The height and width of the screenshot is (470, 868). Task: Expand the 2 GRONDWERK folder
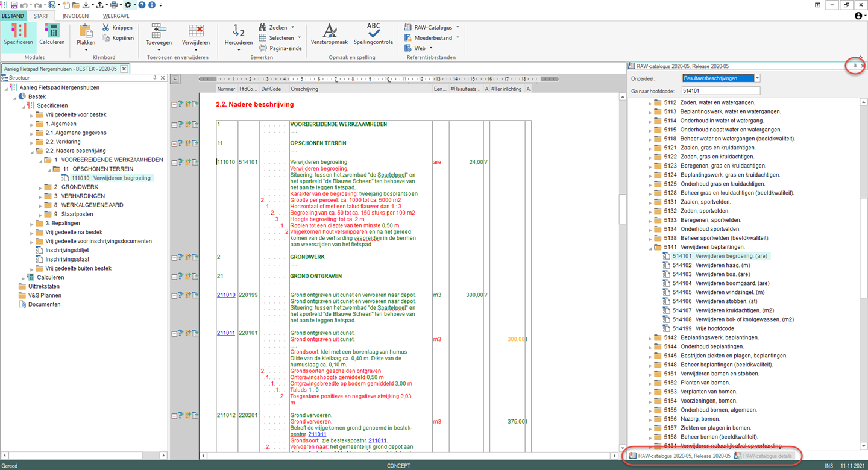pyautogui.click(x=41, y=187)
